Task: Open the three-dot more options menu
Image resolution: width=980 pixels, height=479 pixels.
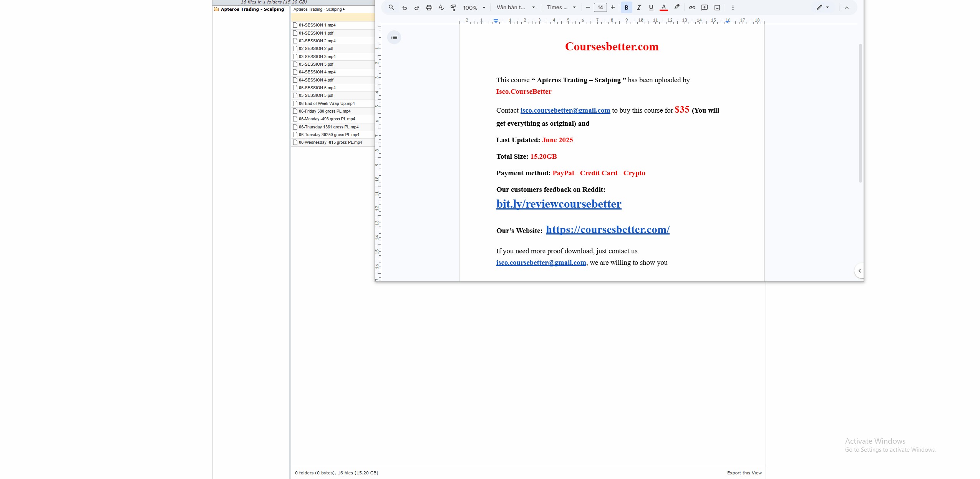Action: pos(733,8)
